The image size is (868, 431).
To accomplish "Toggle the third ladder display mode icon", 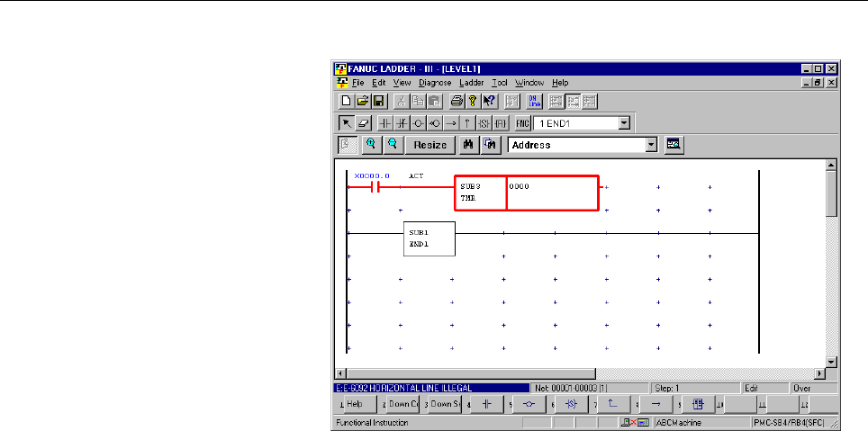I will (x=590, y=101).
